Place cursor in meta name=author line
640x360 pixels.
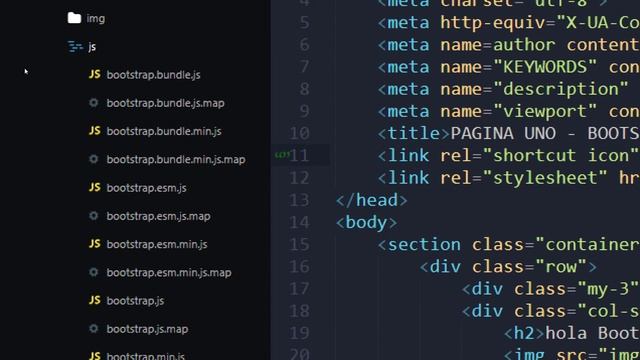tap(509, 44)
